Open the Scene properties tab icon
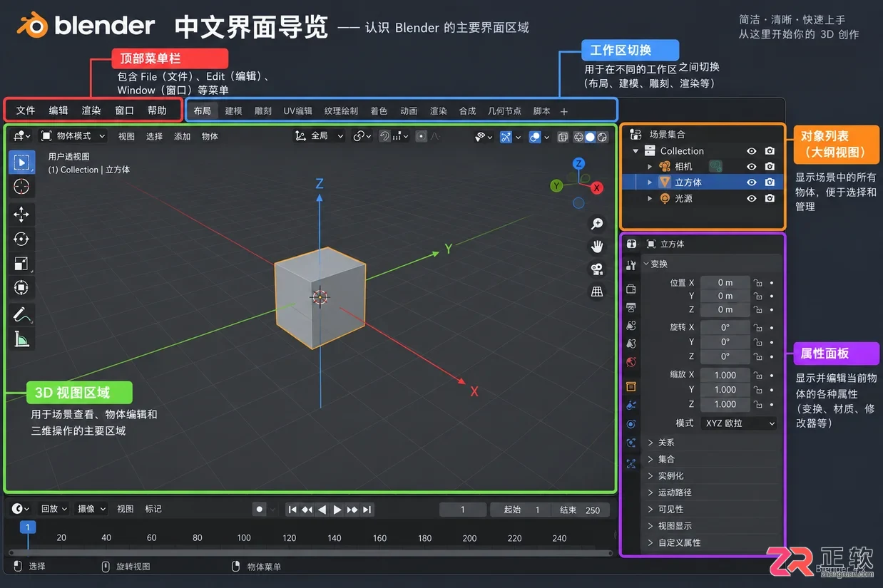This screenshot has width=883, height=588. [631, 344]
